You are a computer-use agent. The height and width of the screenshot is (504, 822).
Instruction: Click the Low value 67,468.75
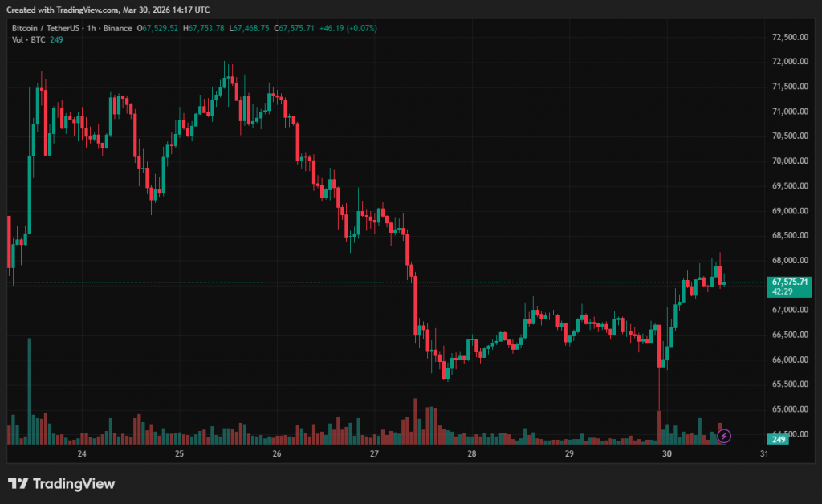(251, 28)
